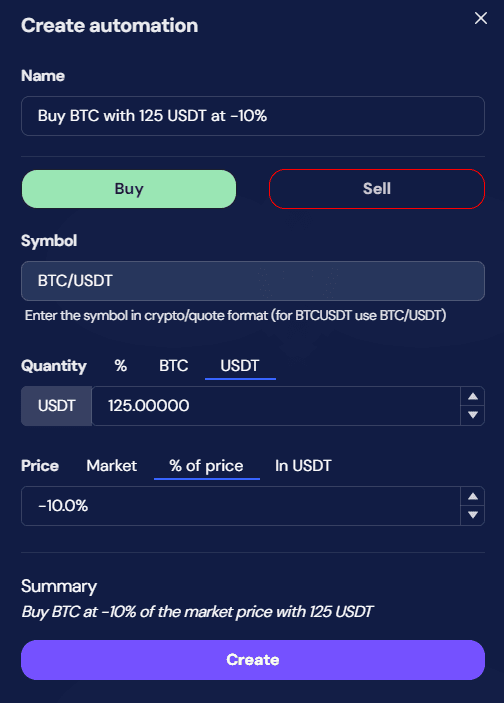The height and width of the screenshot is (703, 504).
Task: Raise the price percentage using up arrow
Action: click(x=473, y=496)
